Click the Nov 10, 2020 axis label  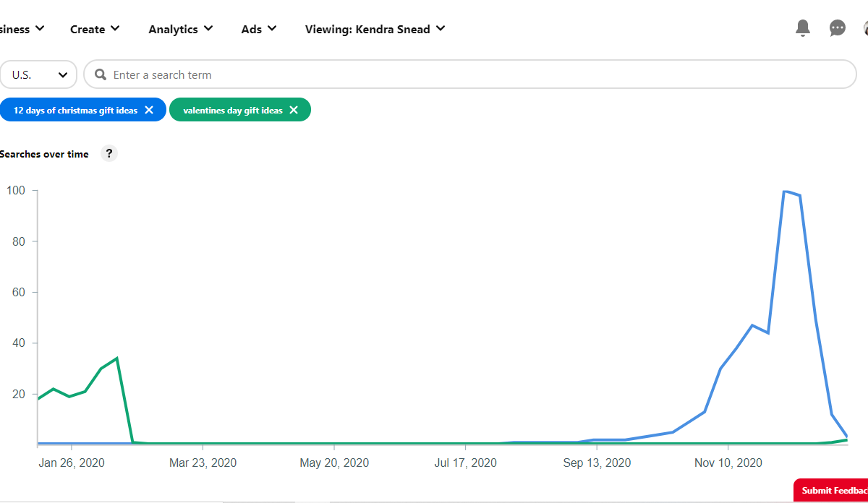coord(728,463)
